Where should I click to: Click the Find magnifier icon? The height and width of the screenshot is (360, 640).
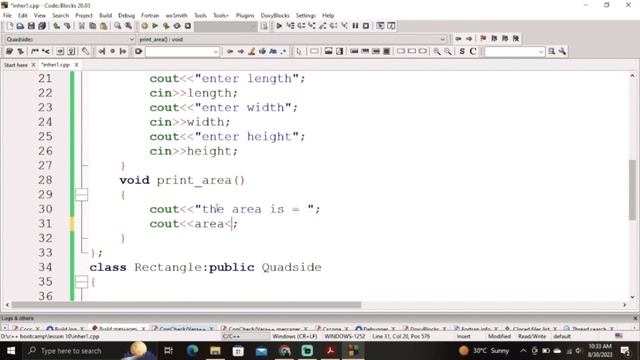(x=118, y=26)
